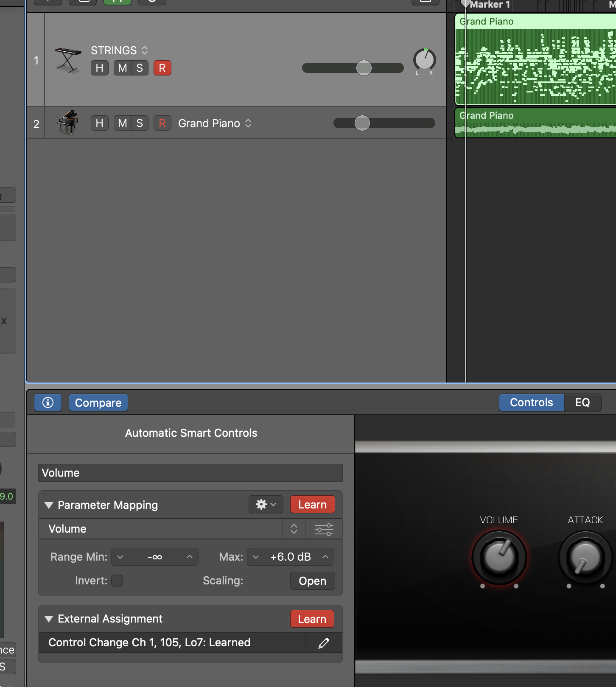Open the Smart Controls inspector info button

click(x=48, y=402)
